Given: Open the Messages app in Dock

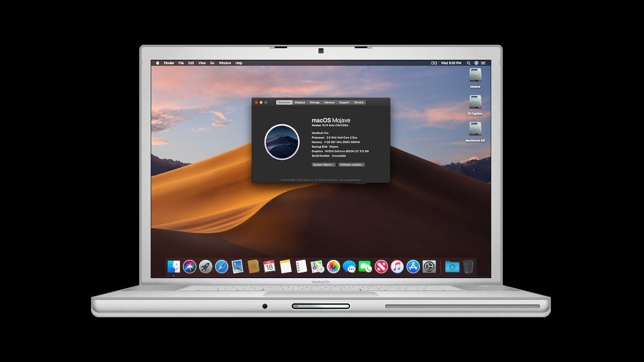Looking at the screenshot, I should coord(349,266).
